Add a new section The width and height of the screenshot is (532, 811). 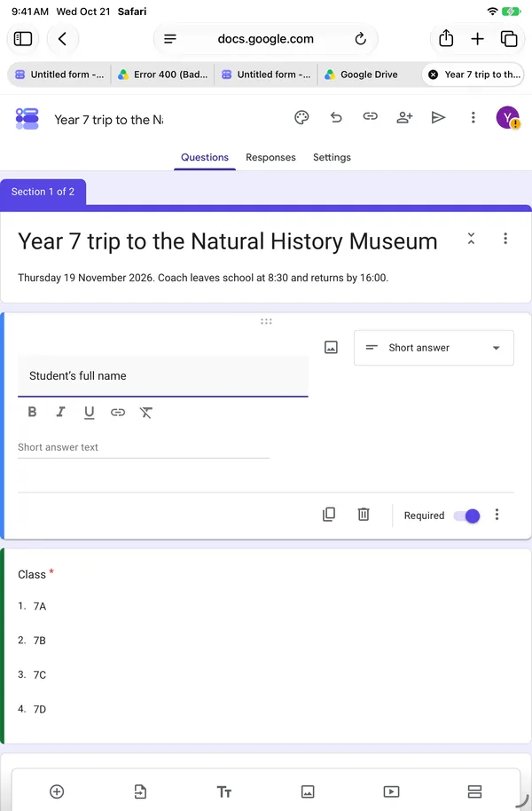click(474, 791)
